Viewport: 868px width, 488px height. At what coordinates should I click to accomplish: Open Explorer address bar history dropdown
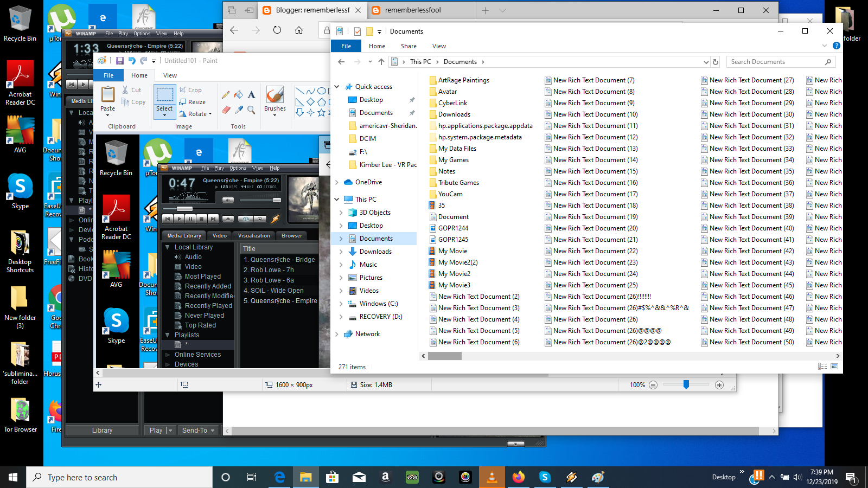click(x=706, y=62)
